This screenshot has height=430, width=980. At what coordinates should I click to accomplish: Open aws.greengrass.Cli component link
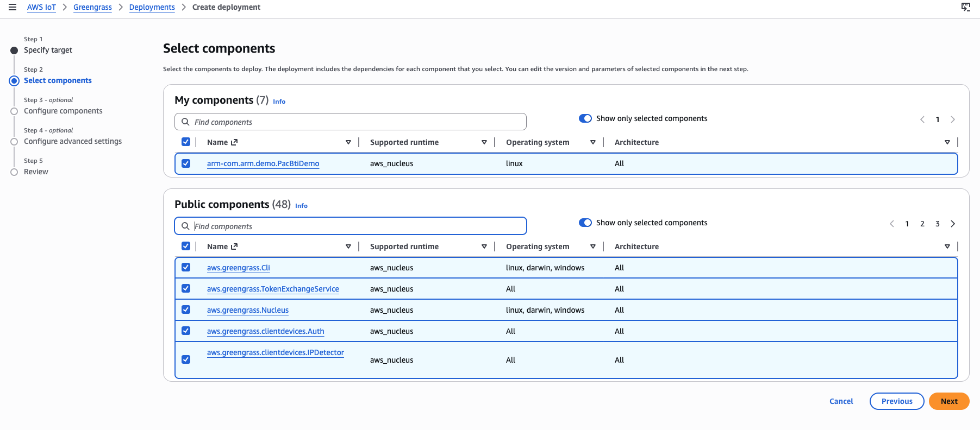239,268
